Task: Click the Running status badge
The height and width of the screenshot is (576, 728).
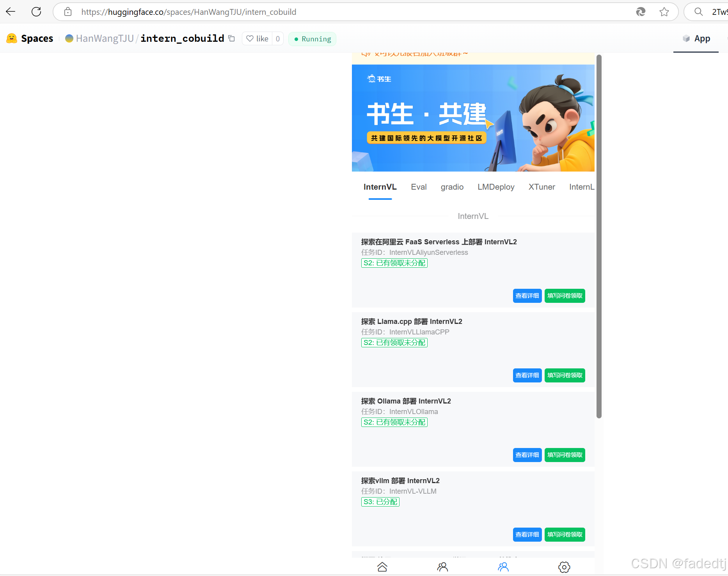Action: pos(312,39)
